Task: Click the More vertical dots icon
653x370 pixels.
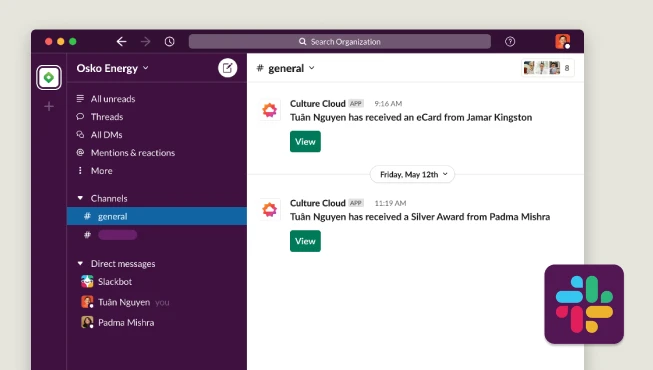Action: pos(80,170)
